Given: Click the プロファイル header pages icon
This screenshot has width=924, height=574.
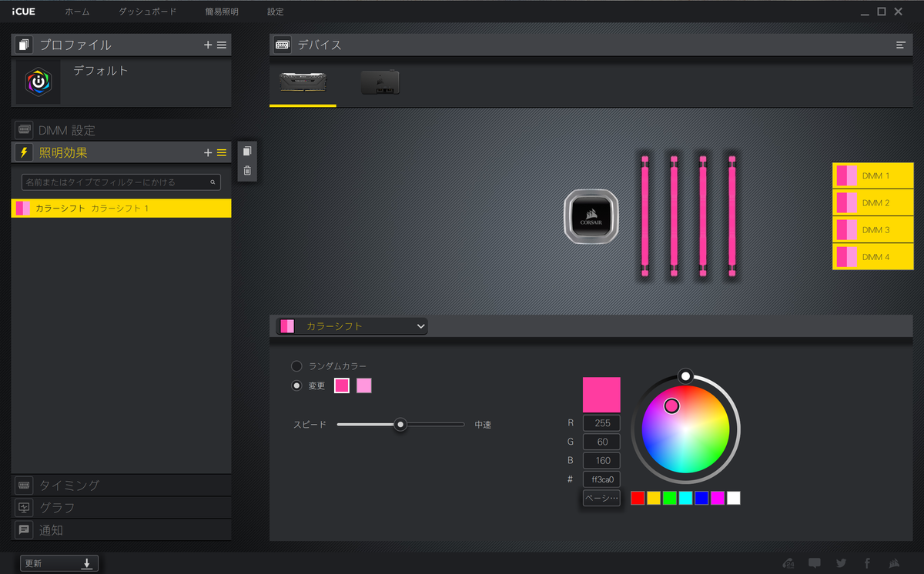Looking at the screenshot, I should [x=24, y=45].
